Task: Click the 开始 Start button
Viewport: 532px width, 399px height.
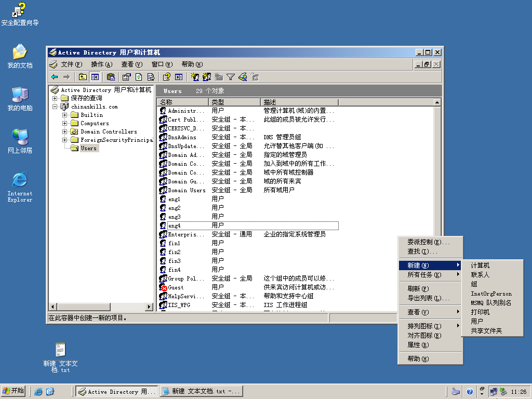Action: point(13,391)
